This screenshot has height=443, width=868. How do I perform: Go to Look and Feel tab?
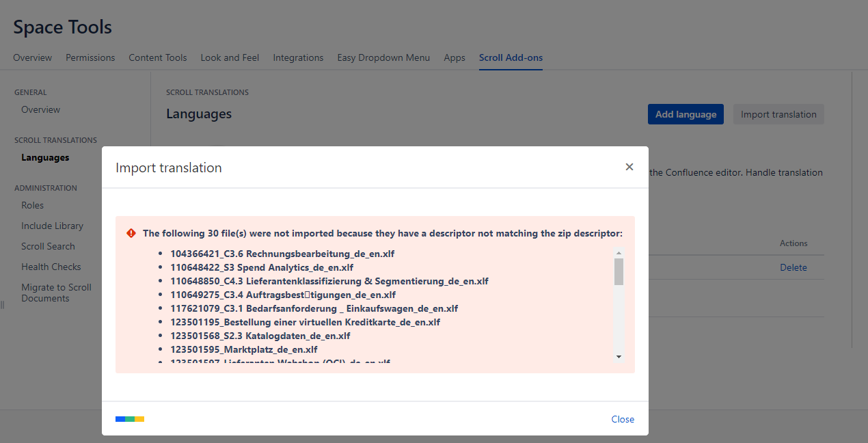click(230, 57)
